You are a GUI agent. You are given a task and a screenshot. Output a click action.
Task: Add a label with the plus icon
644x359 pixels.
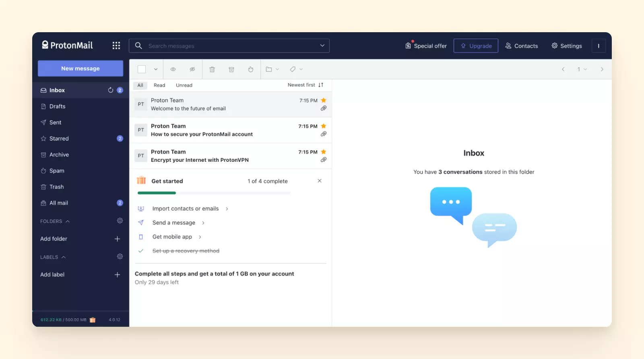pyautogui.click(x=117, y=274)
